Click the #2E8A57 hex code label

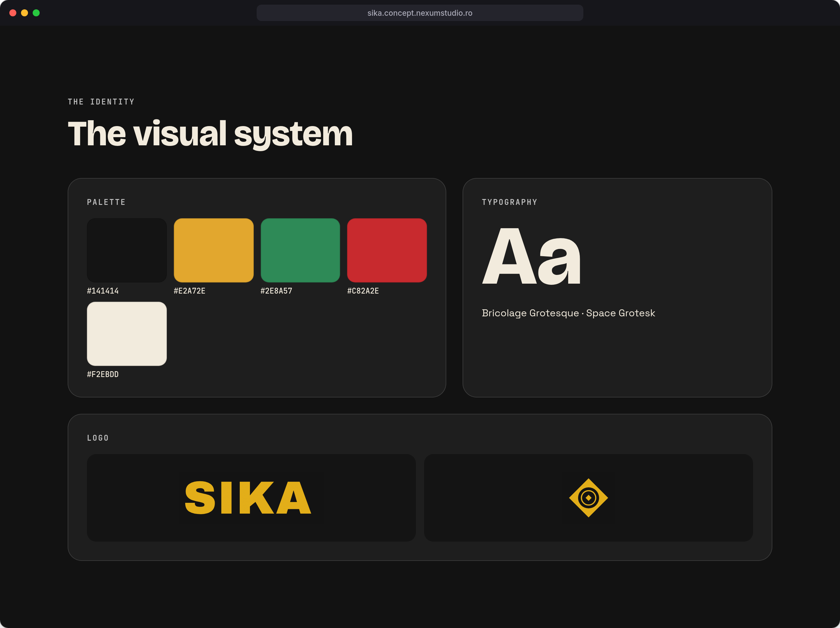coord(276,291)
